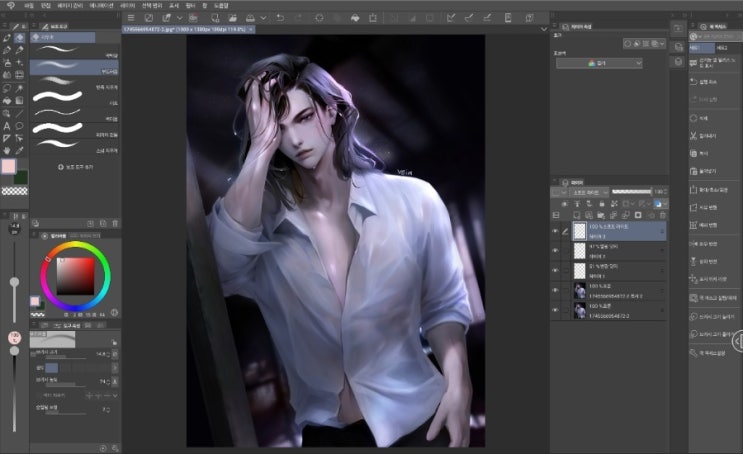Collapse the canvas tab list chevron

pyautogui.click(x=544, y=29)
